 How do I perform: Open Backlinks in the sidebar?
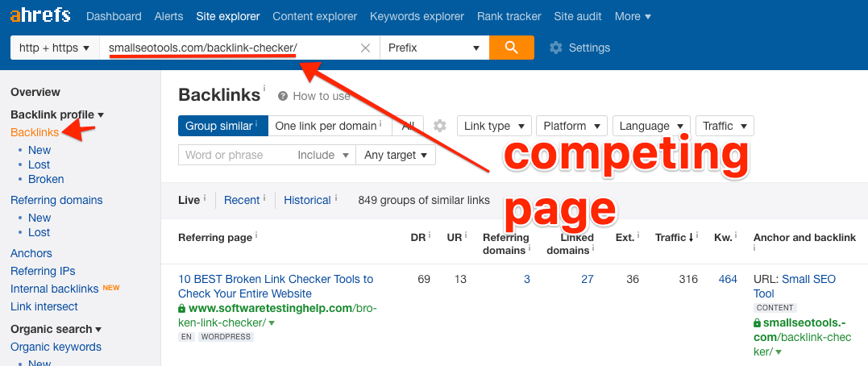coord(35,132)
